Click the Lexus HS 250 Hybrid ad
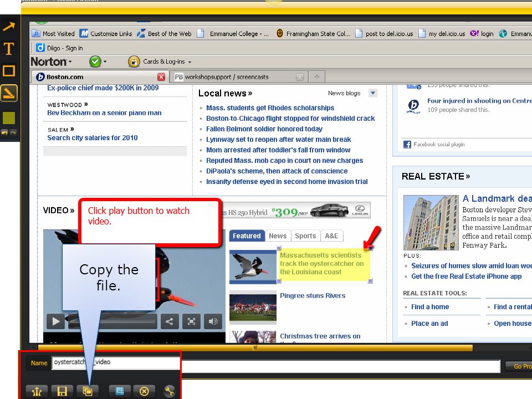The image size is (532, 399). tap(296, 211)
